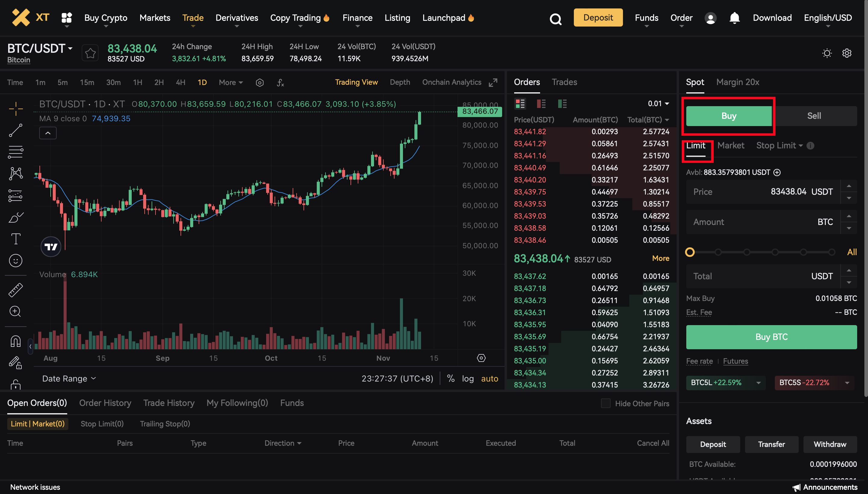
Task: Switch to the Trades tab
Action: pos(564,82)
